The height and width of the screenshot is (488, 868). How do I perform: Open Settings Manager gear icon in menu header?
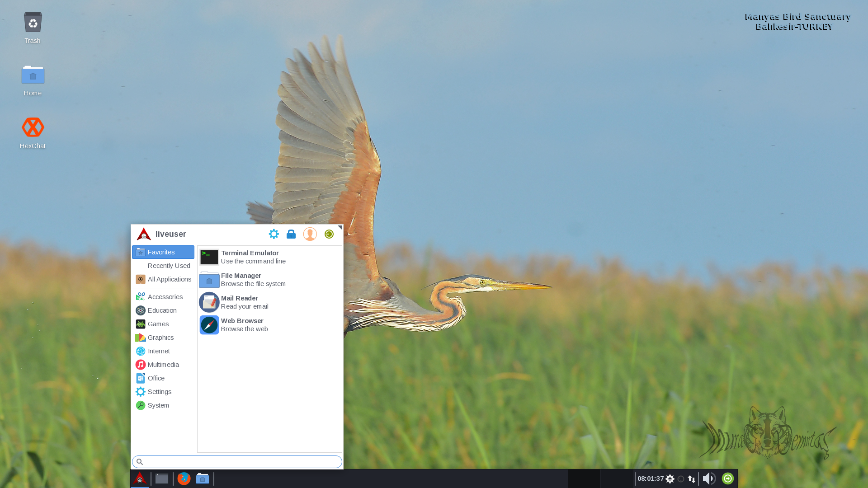click(x=274, y=234)
